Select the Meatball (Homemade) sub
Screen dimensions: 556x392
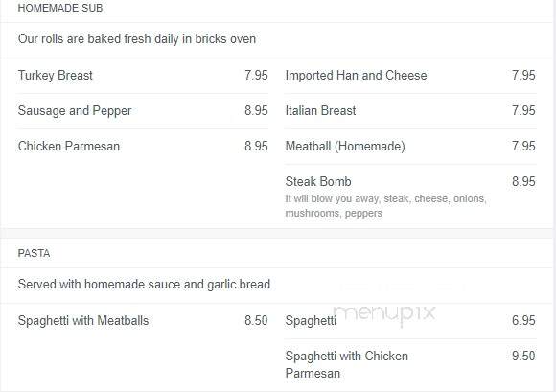[x=345, y=146]
